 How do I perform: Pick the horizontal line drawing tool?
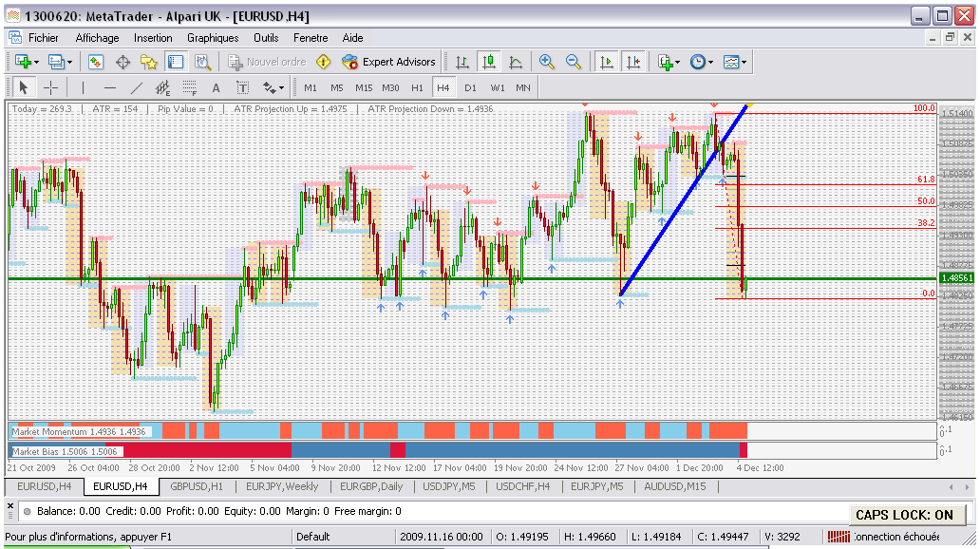109,87
